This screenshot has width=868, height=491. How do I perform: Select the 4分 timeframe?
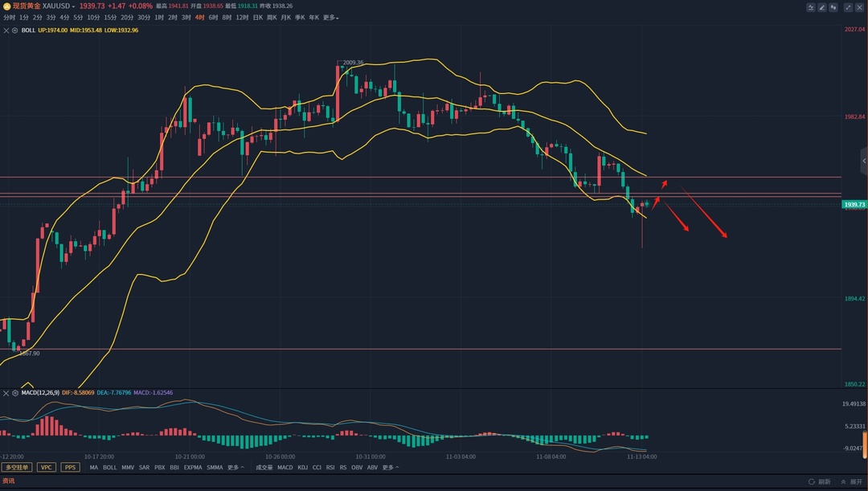tap(64, 18)
